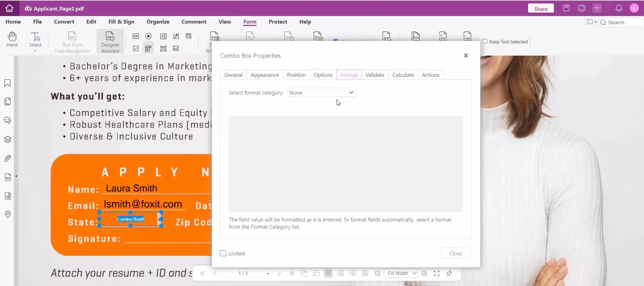Open the notifications bell

pos(619,8)
